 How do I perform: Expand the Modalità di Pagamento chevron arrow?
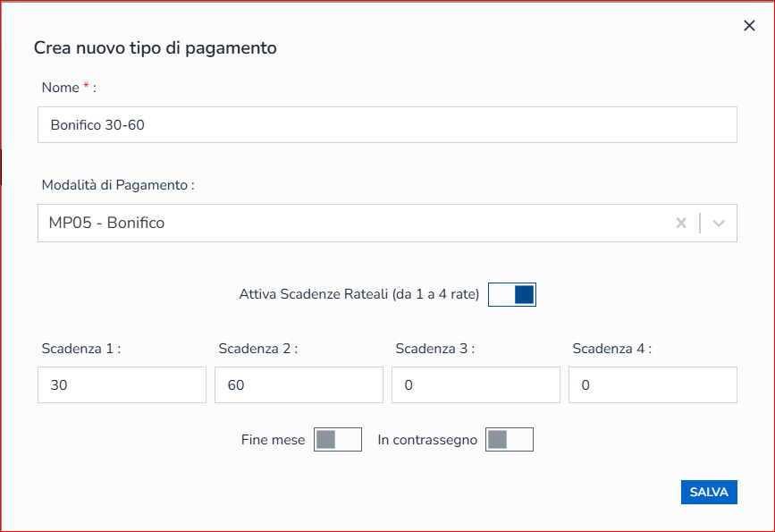coord(719,224)
